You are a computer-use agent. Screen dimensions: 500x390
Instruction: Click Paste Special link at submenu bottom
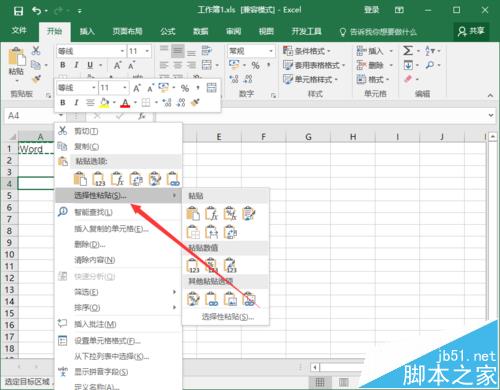227,317
